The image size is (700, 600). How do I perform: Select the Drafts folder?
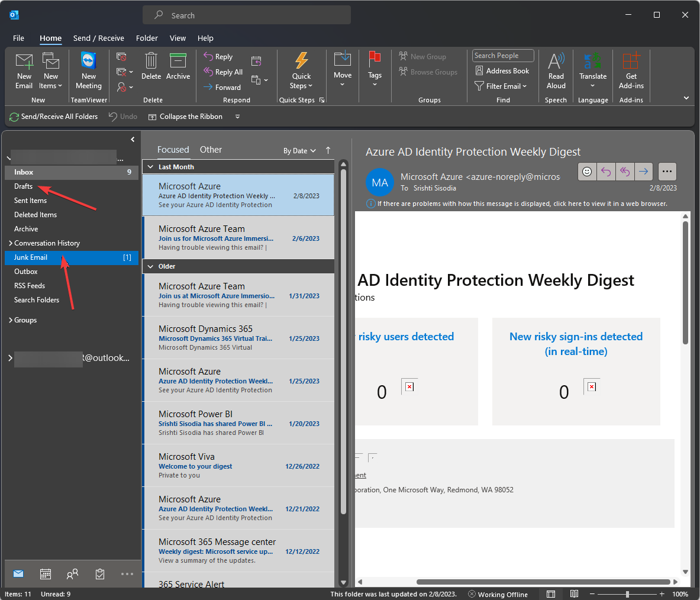pyautogui.click(x=72, y=186)
